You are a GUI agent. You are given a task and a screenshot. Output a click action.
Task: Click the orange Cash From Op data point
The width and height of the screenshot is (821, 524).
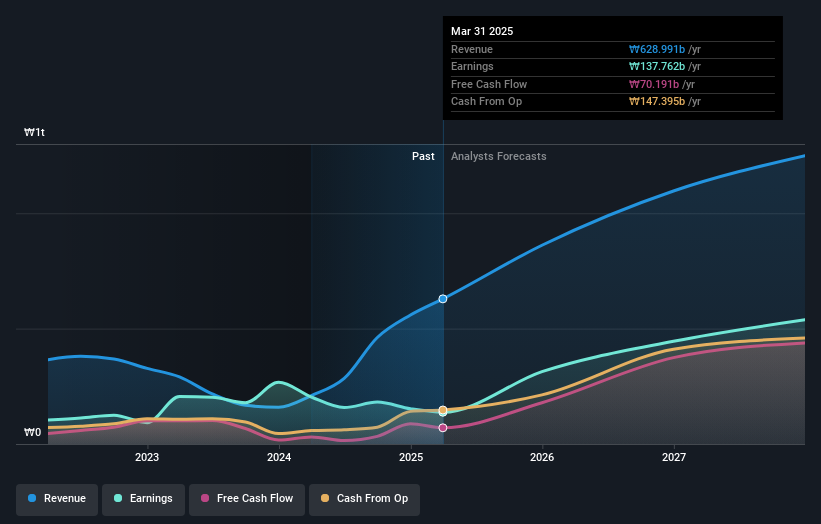[x=443, y=410]
